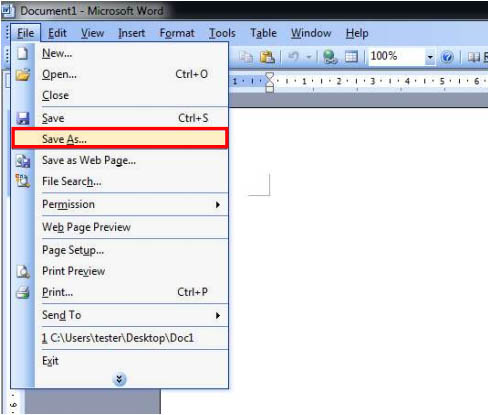489x415 pixels.
Task: Click the Insert Table icon
Action: (x=351, y=57)
